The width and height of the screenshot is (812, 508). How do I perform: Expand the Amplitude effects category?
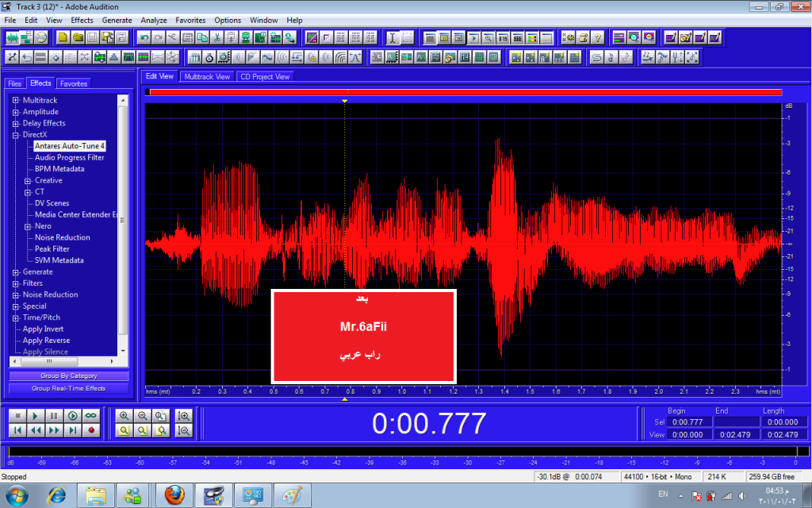click(16, 112)
